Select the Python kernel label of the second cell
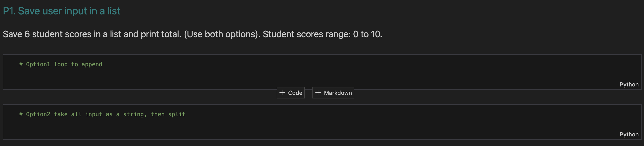 pyautogui.click(x=629, y=134)
